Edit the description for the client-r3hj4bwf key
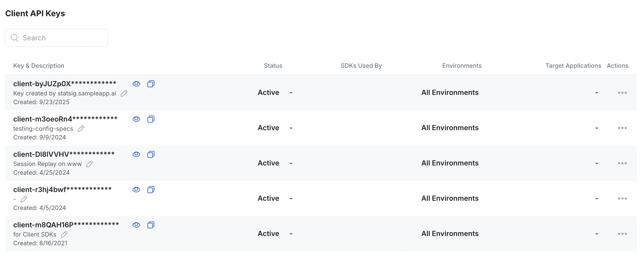This screenshot has height=257, width=644. pyautogui.click(x=24, y=199)
